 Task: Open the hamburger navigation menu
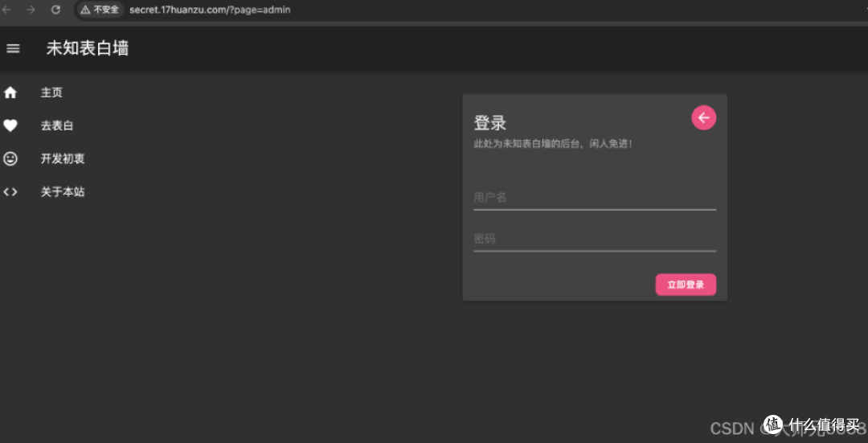pos(13,49)
